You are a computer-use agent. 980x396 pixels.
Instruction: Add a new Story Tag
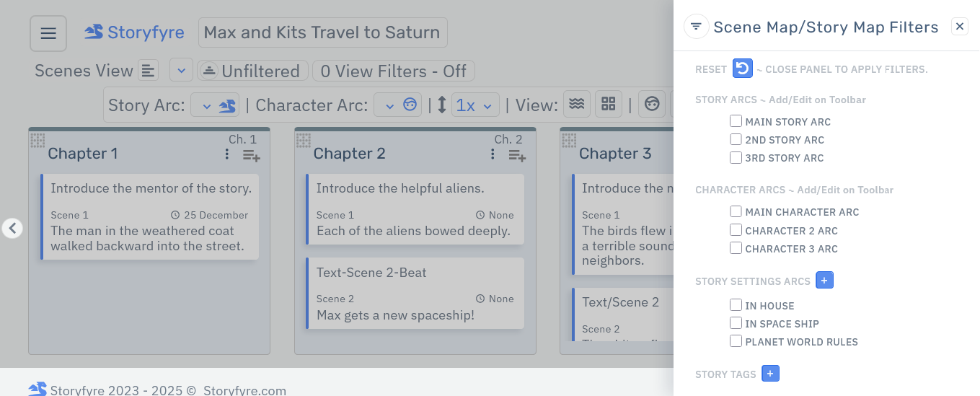770,373
